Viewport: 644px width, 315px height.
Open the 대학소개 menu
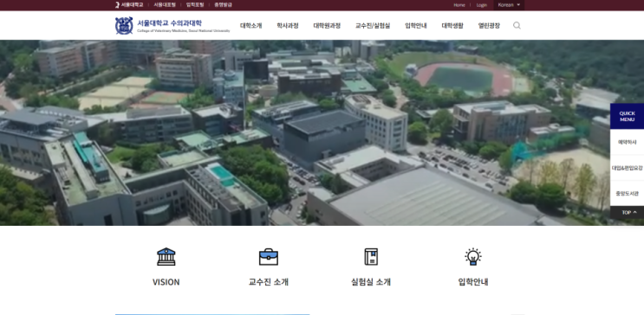(x=251, y=25)
